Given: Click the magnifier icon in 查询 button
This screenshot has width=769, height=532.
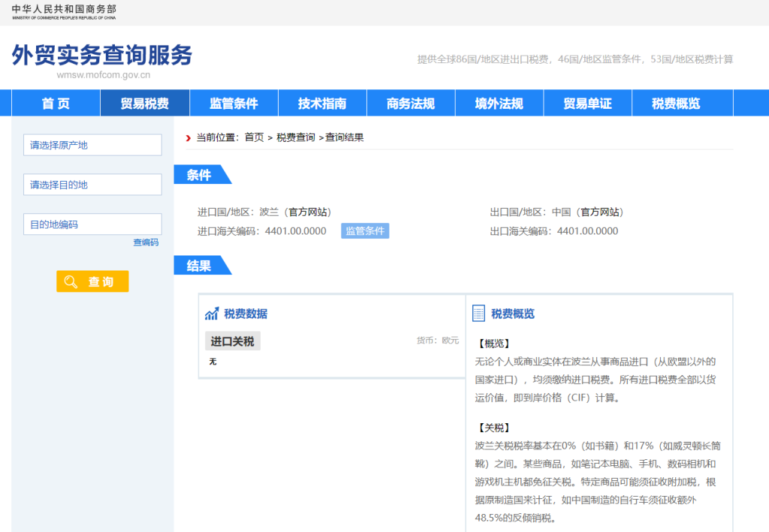Looking at the screenshot, I should 71,281.
